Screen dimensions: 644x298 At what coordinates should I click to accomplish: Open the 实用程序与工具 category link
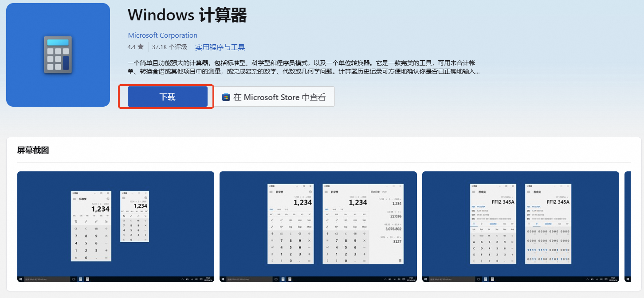(220, 47)
